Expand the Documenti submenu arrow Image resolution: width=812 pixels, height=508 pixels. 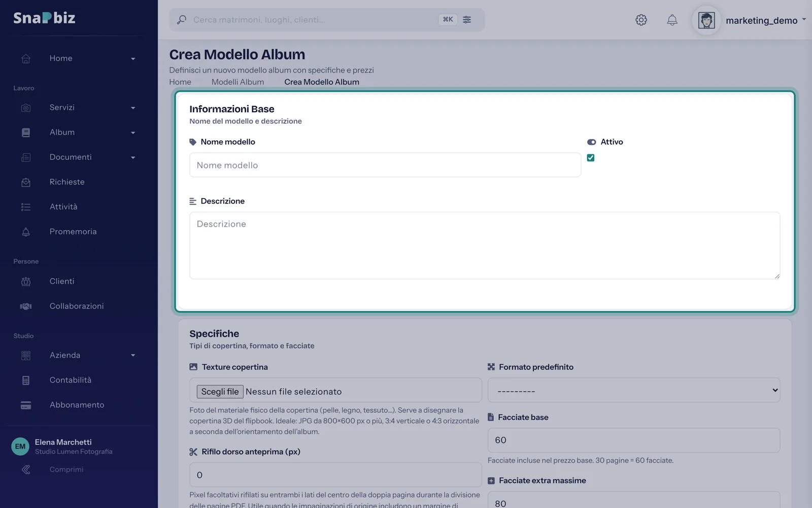[x=133, y=158]
